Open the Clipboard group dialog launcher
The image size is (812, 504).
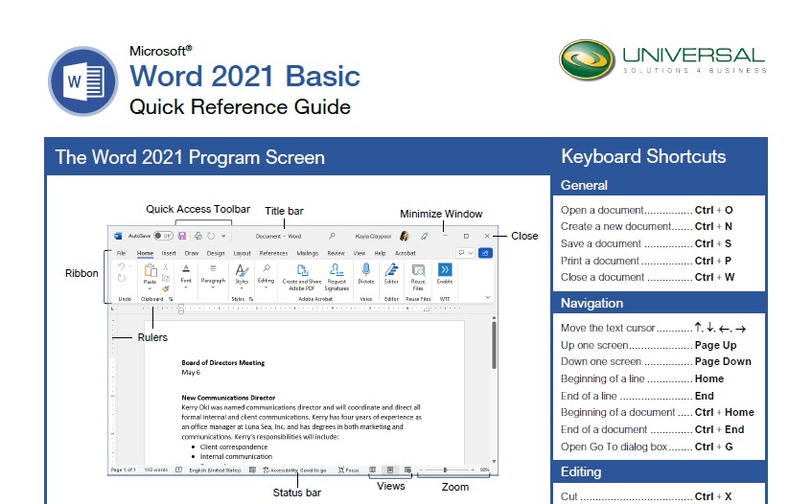tap(171, 299)
